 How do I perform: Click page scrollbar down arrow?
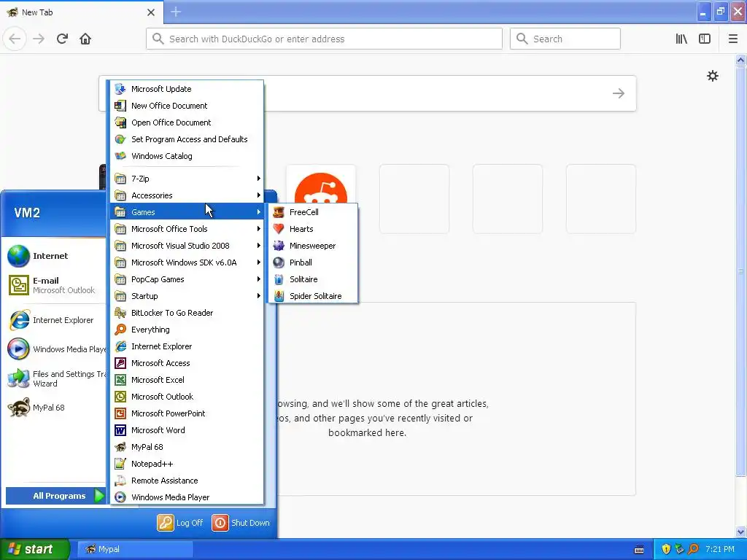tap(740, 532)
